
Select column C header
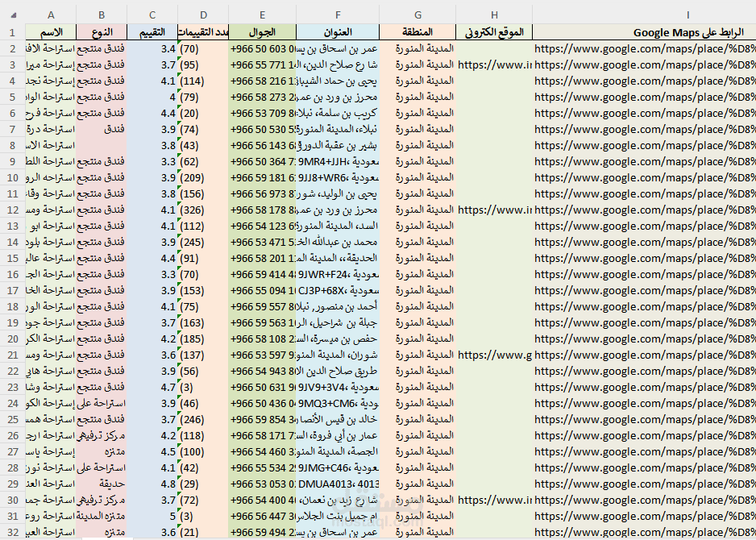coord(152,15)
